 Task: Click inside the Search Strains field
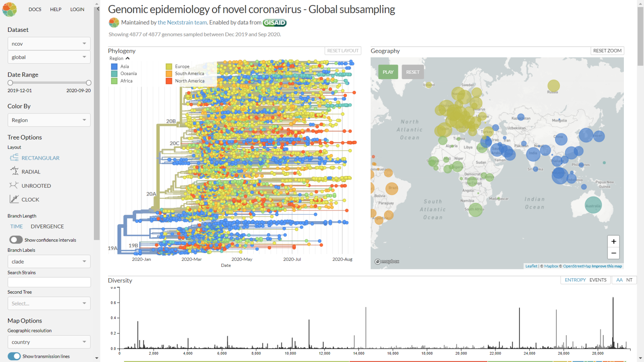[x=49, y=282]
